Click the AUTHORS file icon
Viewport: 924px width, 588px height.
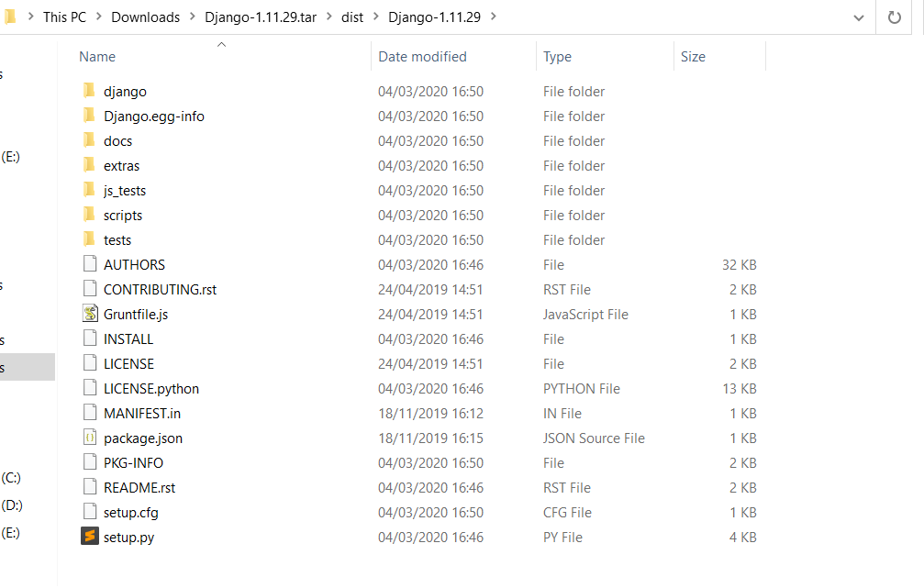(x=90, y=264)
